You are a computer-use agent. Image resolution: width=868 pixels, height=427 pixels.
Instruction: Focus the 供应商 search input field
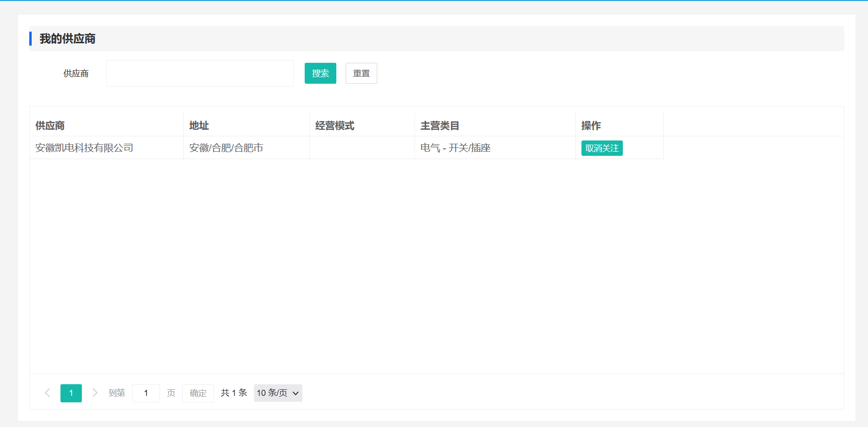[x=200, y=73]
